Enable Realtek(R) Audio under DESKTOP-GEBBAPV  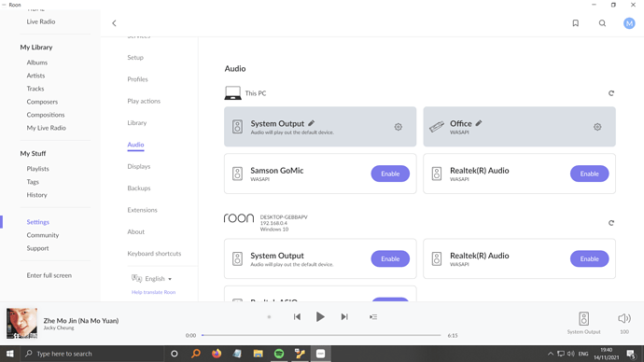pyautogui.click(x=589, y=258)
